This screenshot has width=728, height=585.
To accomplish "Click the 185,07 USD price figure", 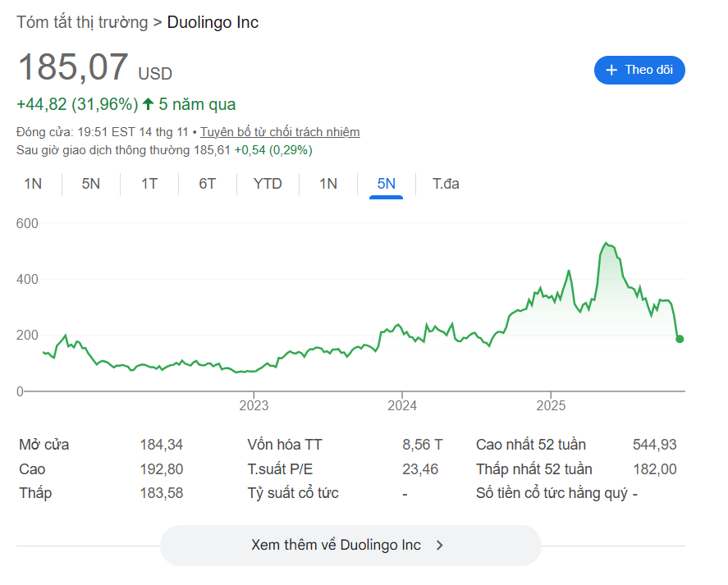I will pyautogui.click(x=74, y=67).
